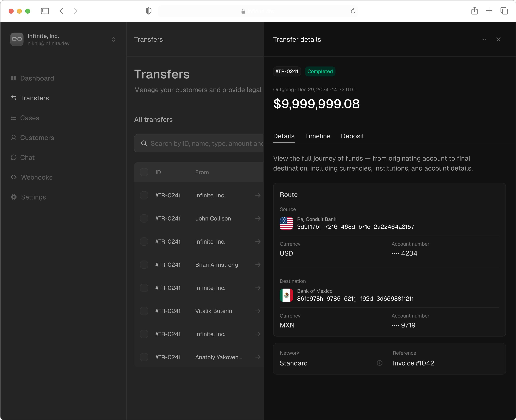516x420 pixels.
Task: Click the Dashboard grid icon in sidebar
Action: click(14, 78)
